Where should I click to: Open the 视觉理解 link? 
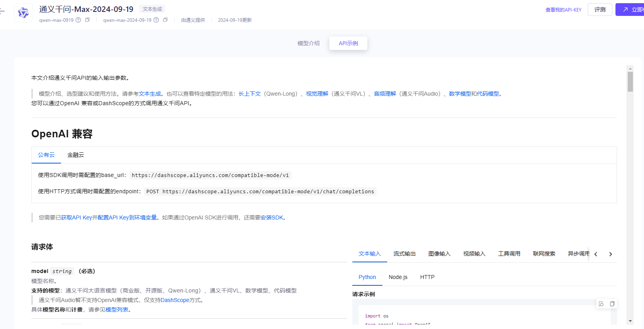[x=317, y=94]
